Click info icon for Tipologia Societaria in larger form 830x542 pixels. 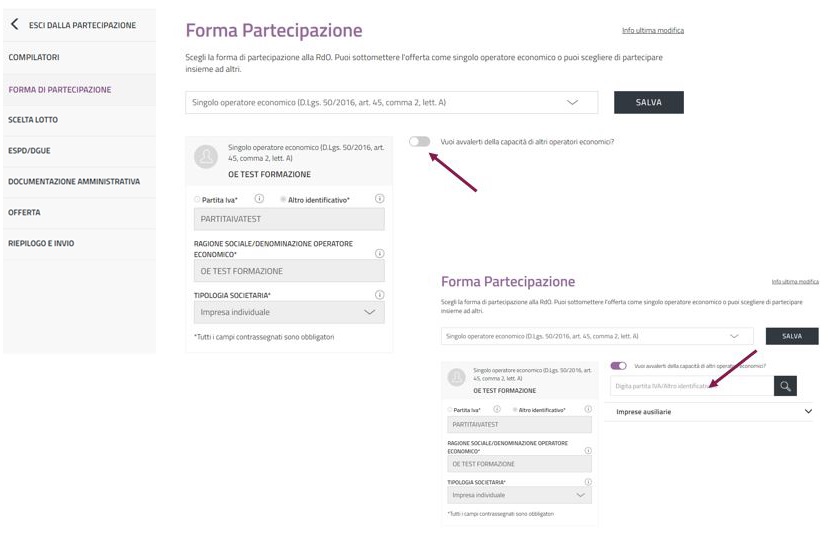tap(379, 295)
